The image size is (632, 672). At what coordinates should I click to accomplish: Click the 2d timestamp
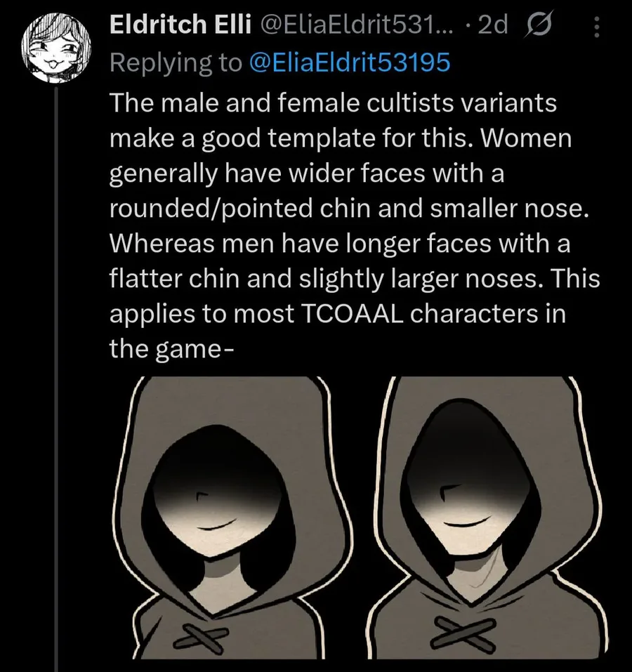492,27
